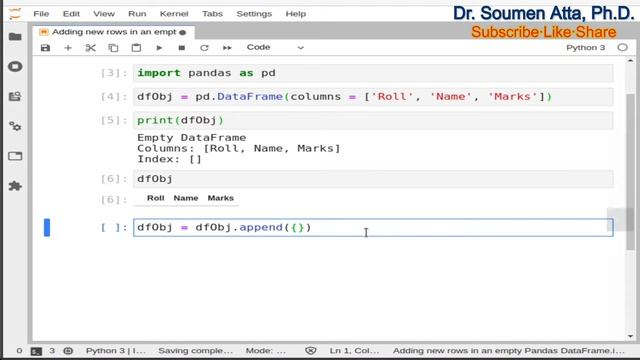Screen dimensions: 640x360
Task: Click the notebook vertical scrollbar thumb
Action: [630, 171]
